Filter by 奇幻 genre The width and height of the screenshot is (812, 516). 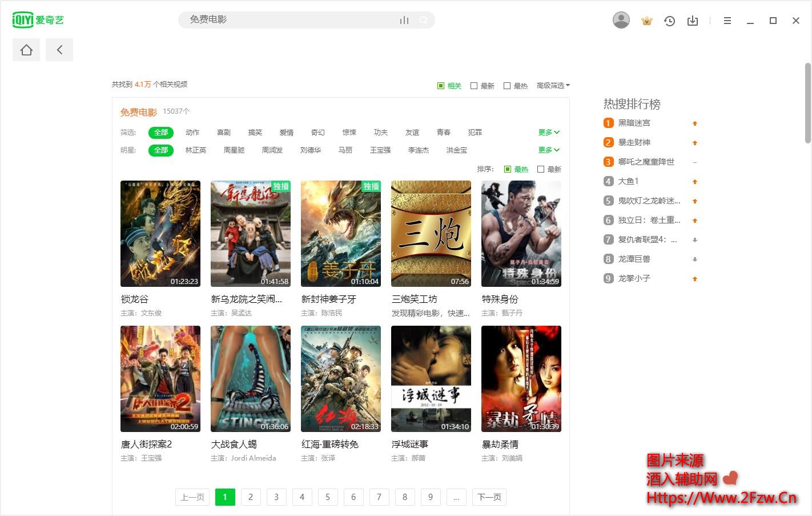318,132
